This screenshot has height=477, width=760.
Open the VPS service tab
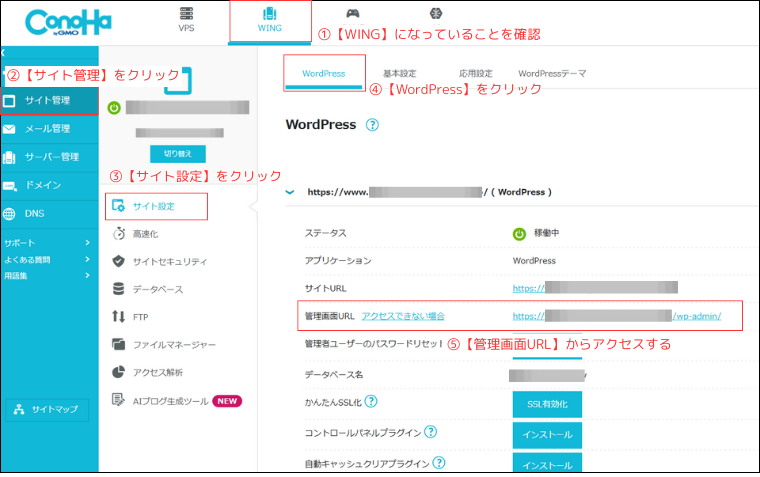point(186,20)
